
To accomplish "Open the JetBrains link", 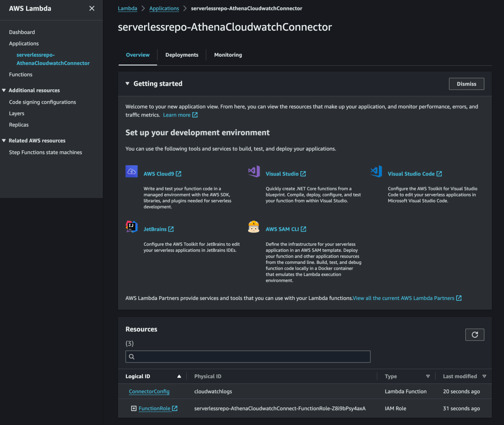I will point(155,229).
